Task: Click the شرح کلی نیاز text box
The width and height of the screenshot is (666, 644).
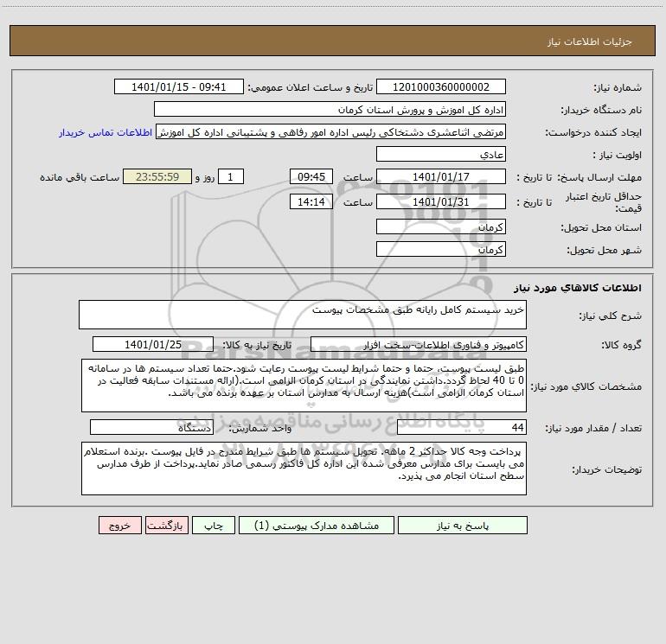Action: [x=303, y=315]
